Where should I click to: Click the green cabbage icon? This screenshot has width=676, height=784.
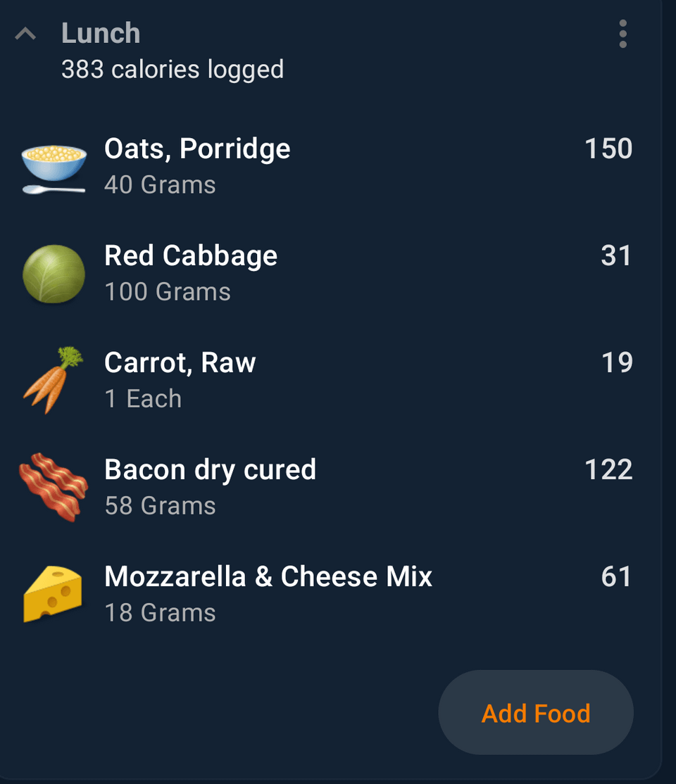(54, 274)
